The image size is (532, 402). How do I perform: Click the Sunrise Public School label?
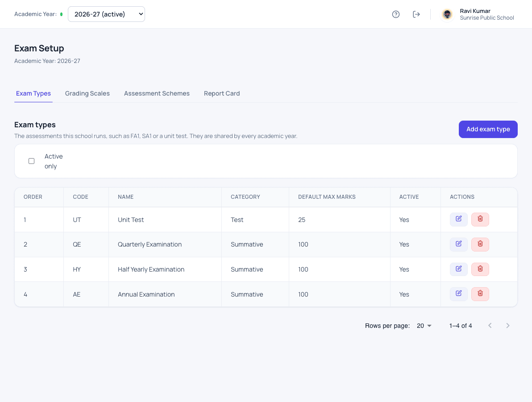[487, 18]
